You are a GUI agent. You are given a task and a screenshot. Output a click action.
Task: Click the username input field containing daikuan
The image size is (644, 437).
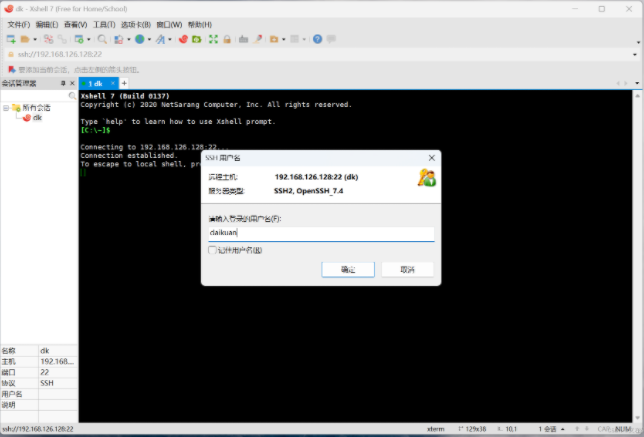(x=320, y=233)
